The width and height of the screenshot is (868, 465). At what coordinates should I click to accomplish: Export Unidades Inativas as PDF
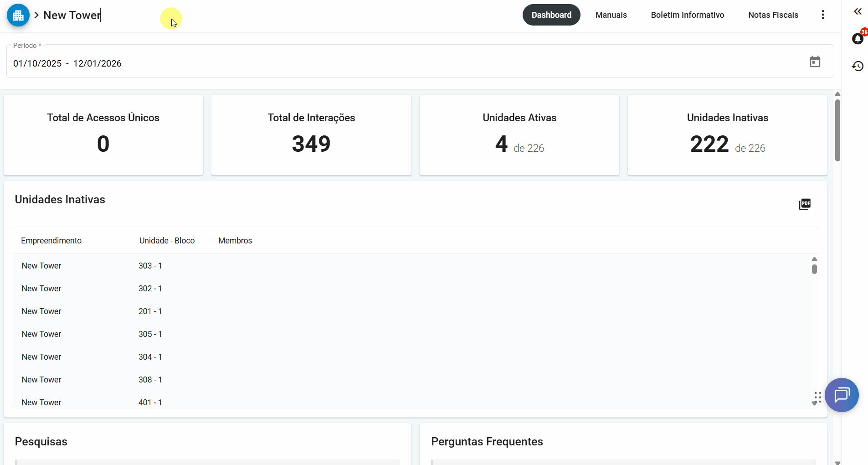805,204
